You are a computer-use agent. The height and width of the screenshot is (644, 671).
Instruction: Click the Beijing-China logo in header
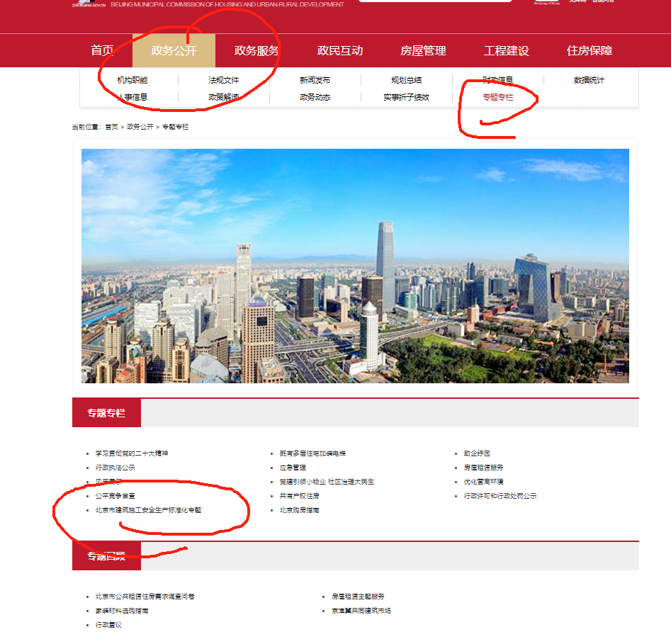(x=547, y=1)
